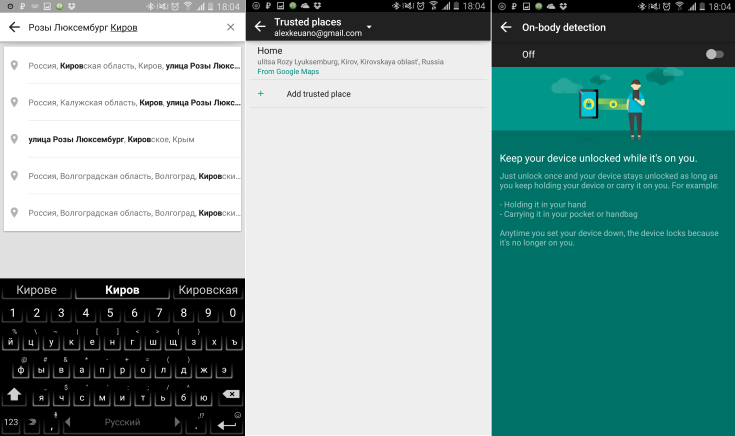Toggle On-body detection switch on

point(714,54)
